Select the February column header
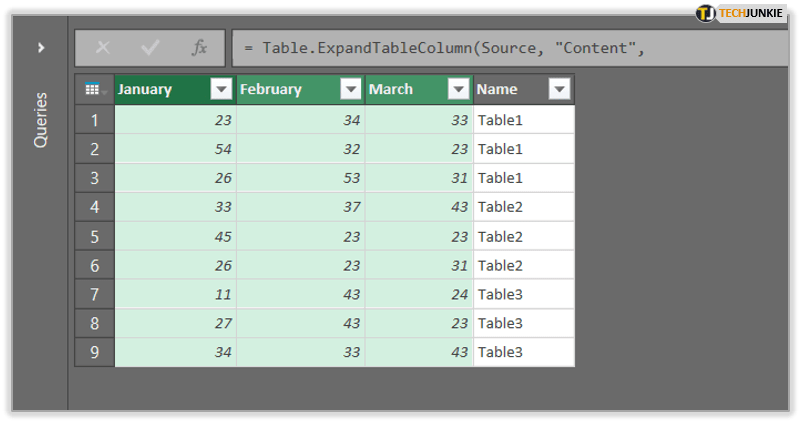This screenshot has height=423, width=801. (x=285, y=90)
